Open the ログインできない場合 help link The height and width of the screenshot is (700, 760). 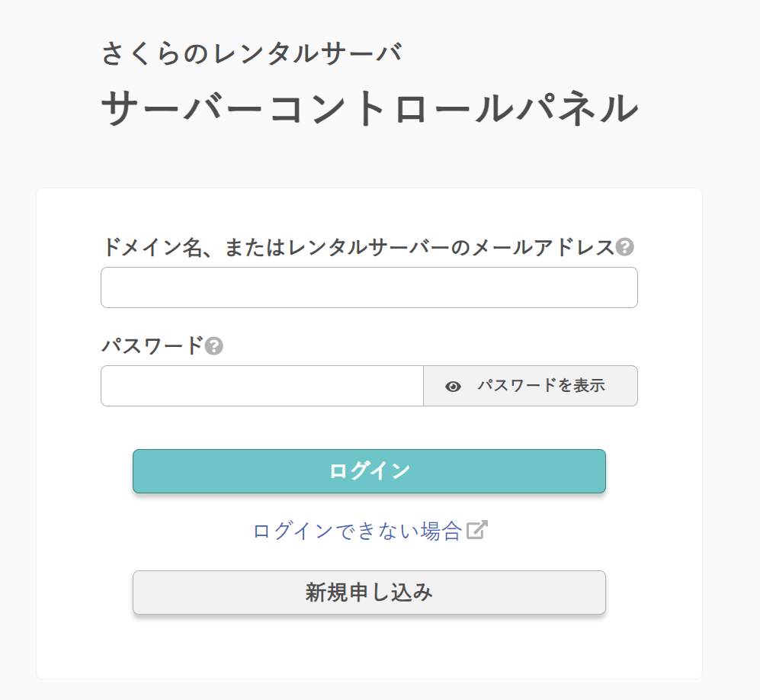point(358,531)
